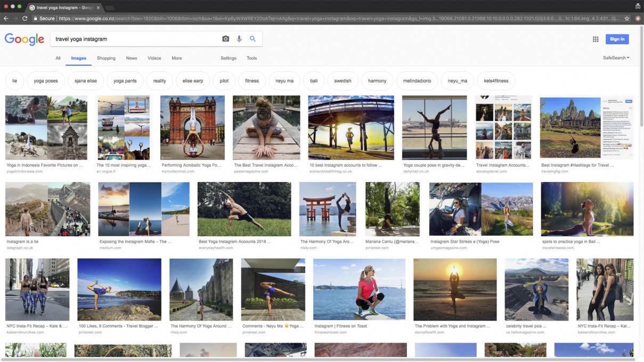This screenshot has width=644, height=362.
Task: Open the Best Instagram Hashtags for Travel thumbnail
Action: click(x=586, y=128)
